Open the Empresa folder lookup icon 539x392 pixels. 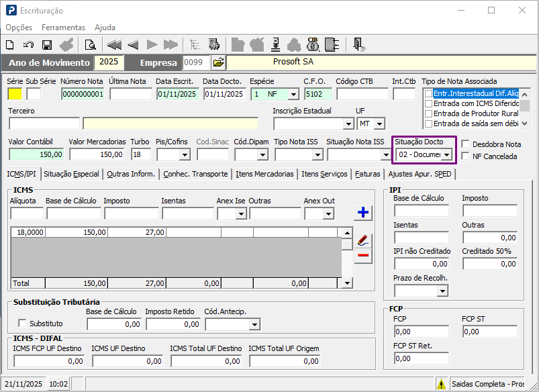click(x=219, y=62)
